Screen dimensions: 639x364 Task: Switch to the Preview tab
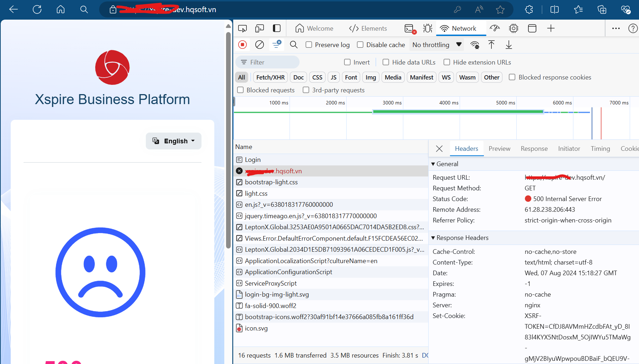coord(499,149)
